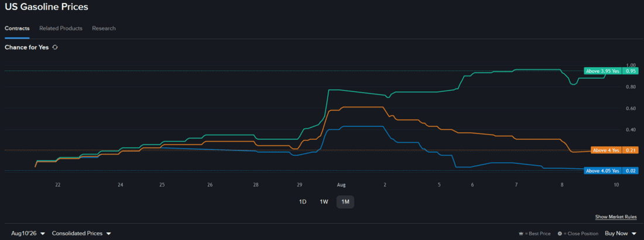Switch to the Related Products tab
This screenshot has width=644, height=240.
coord(61,28)
